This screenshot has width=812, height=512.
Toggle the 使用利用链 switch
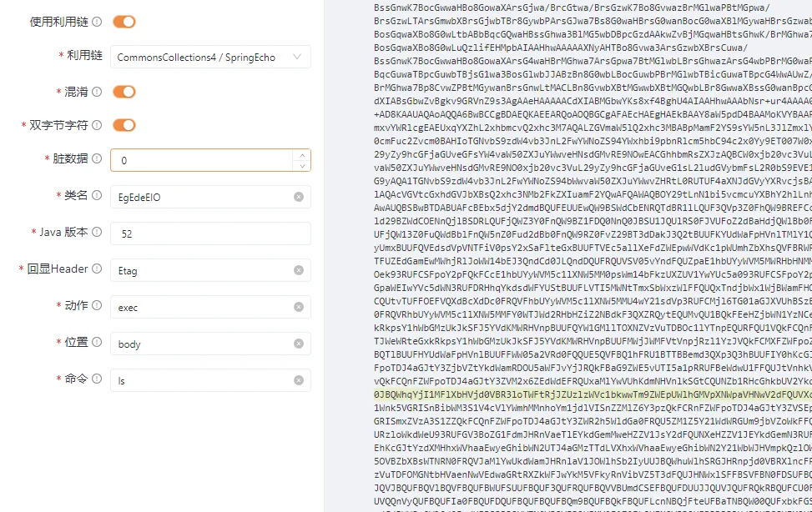[124, 22]
